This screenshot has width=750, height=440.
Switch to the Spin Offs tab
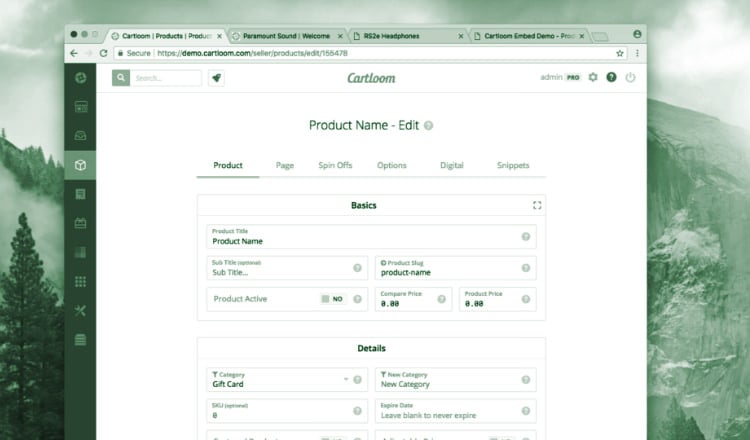pyautogui.click(x=335, y=165)
